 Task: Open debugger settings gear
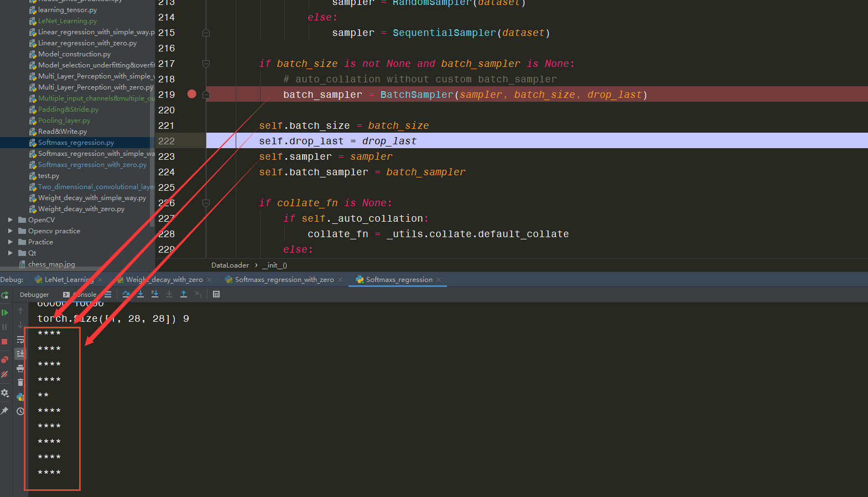coord(4,393)
